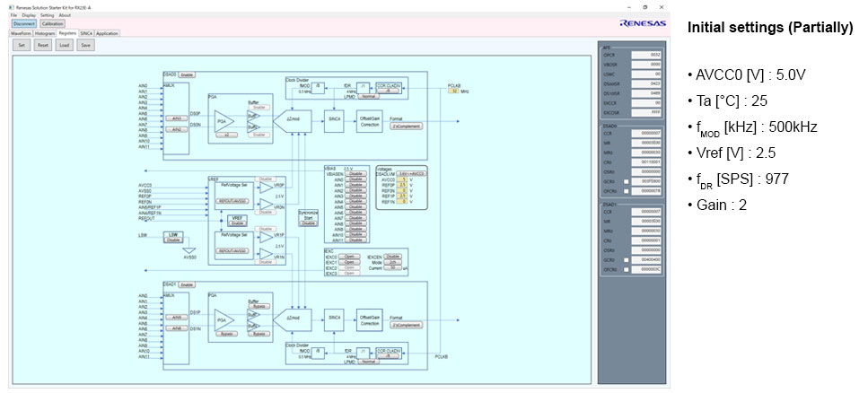Image resolution: width=868 pixels, height=393 pixels.
Task: Open REFOUT/AVSS0 selector feeding VR0P
Action: click(233, 201)
